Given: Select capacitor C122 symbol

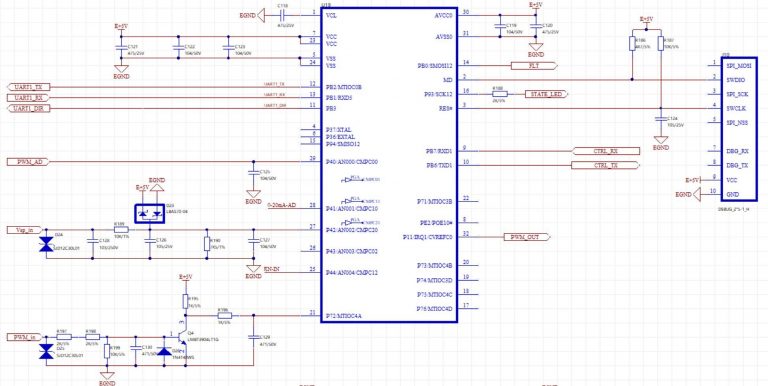Looking at the screenshot, I should click(178, 48).
